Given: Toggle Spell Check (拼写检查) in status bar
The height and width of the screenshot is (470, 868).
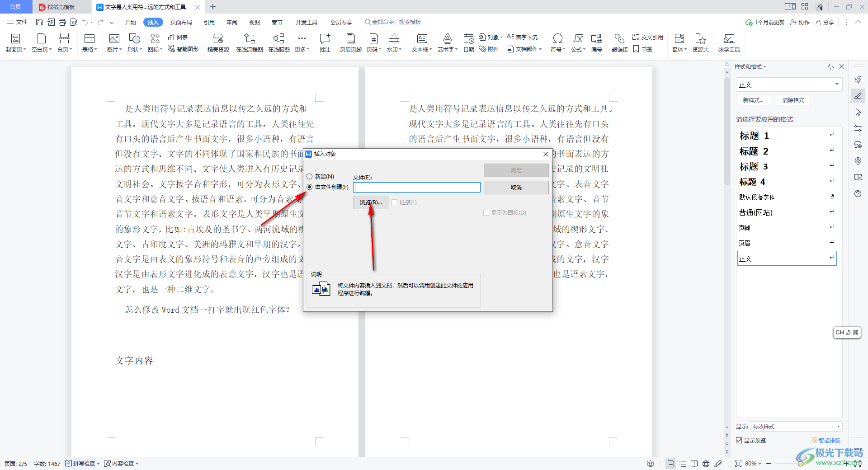Looking at the screenshot, I should [80, 464].
